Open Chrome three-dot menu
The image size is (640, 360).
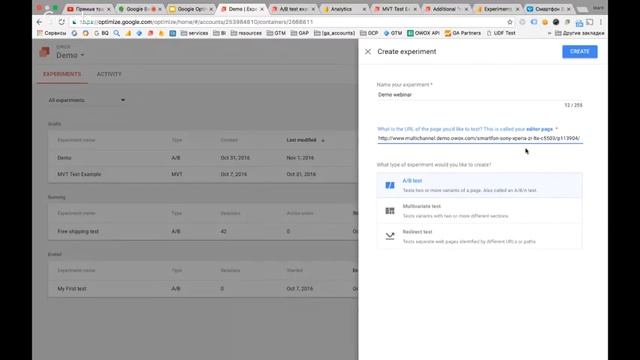pyautogui.click(x=601, y=22)
